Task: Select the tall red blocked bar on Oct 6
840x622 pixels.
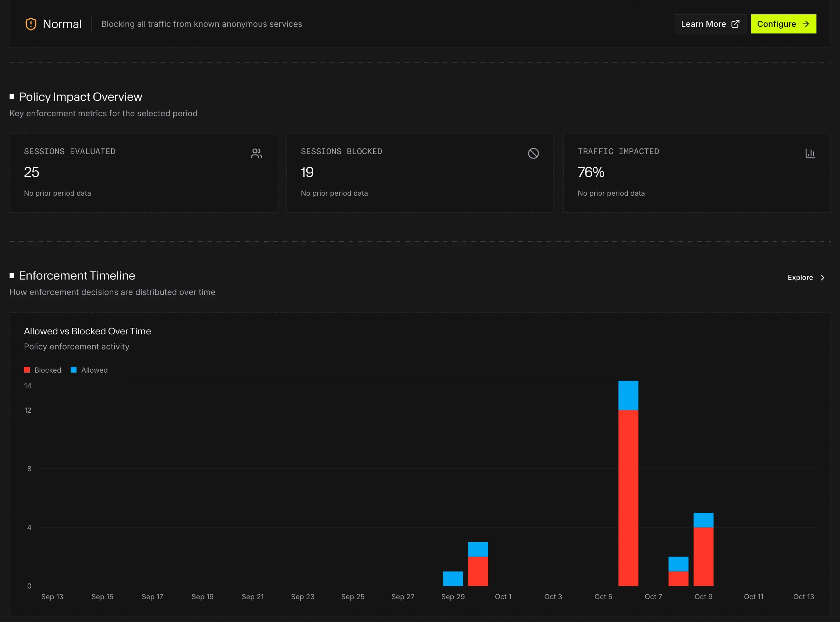Action: click(628, 498)
